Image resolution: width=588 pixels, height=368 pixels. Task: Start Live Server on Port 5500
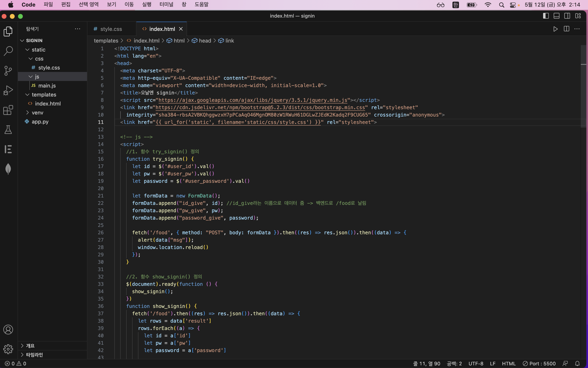pos(539,364)
